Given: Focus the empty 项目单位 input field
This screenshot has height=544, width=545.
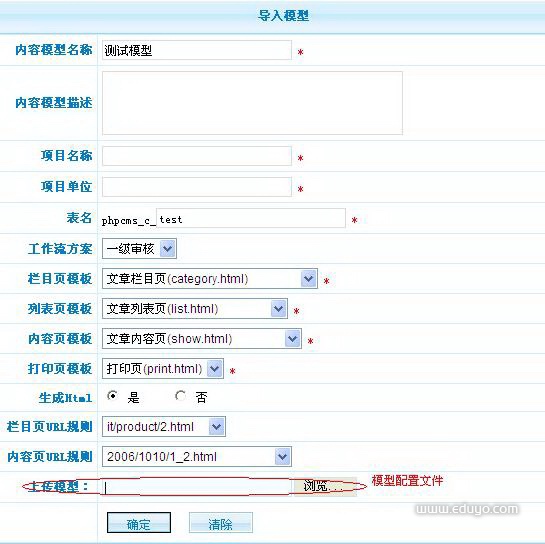Looking at the screenshot, I should (x=197, y=187).
